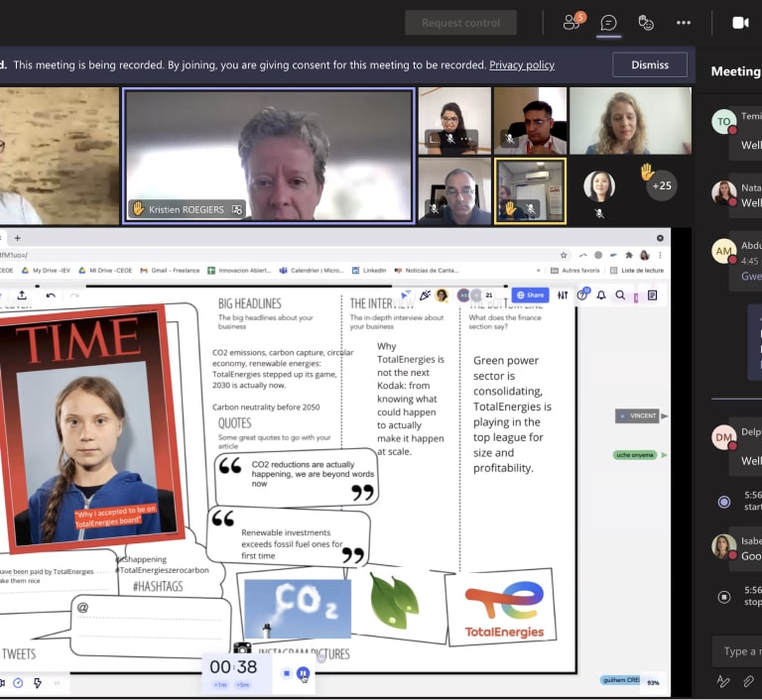
Task: Open the board owner avatar
Action: 442,294
